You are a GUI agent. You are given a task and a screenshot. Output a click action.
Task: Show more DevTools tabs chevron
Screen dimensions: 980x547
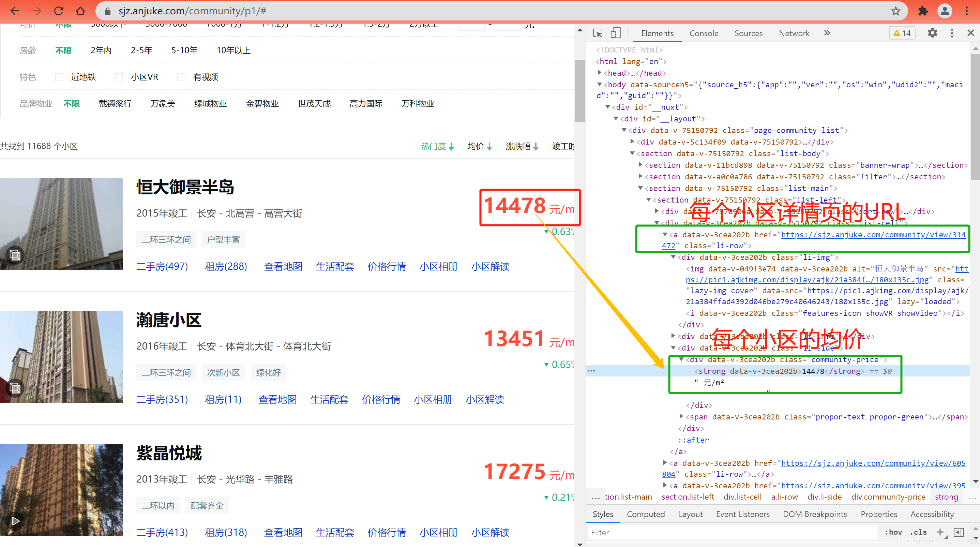827,33
